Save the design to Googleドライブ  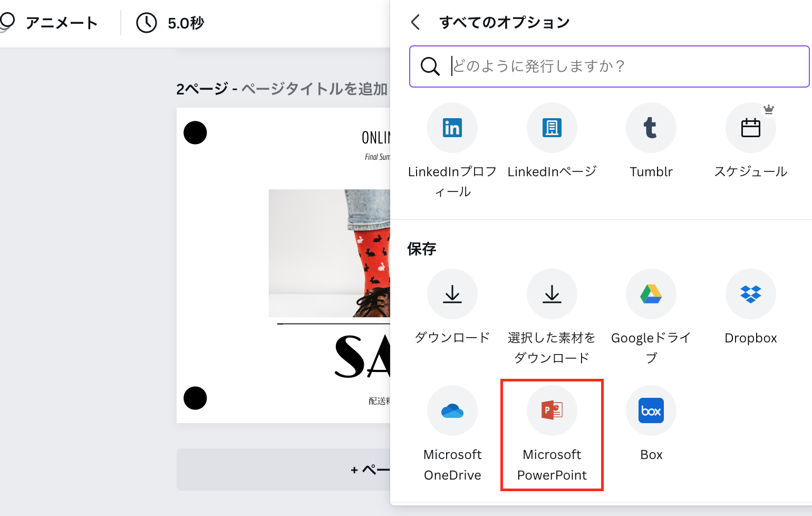[651, 294]
